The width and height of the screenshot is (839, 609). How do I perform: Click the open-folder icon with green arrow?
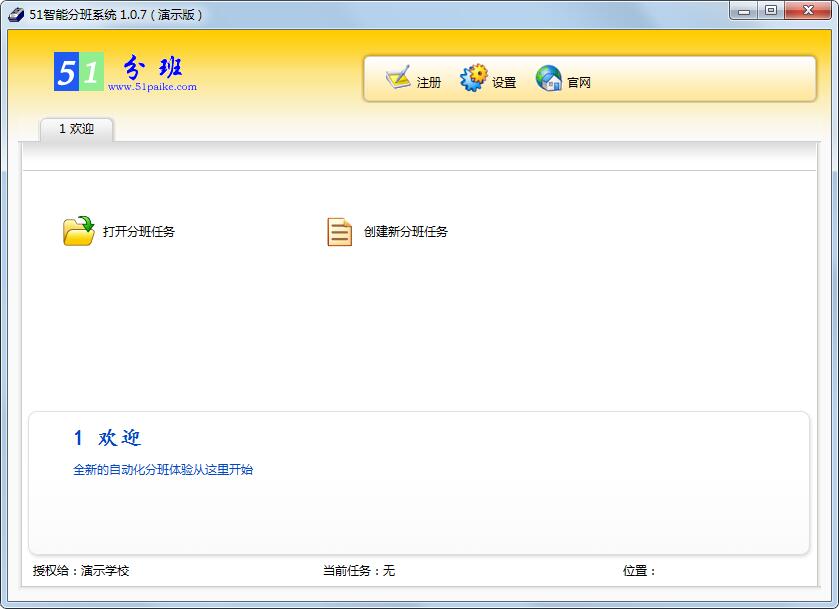[78, 231]
